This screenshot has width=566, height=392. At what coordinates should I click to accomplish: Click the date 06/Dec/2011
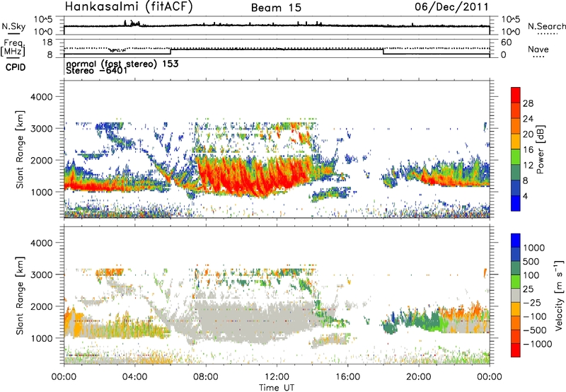[x=451, y=6]
